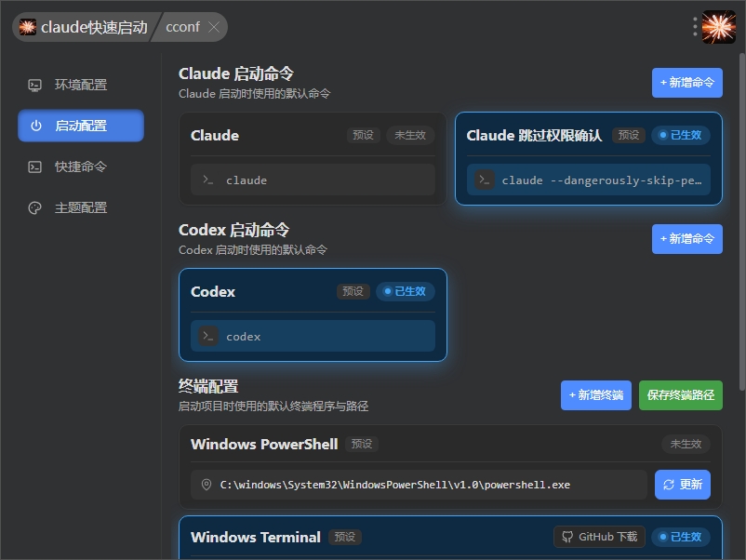Image resolution: width=746 pixels, height=560 pixels.
Task: Click the firework logo in the tab bar
Action: [28, 27]
